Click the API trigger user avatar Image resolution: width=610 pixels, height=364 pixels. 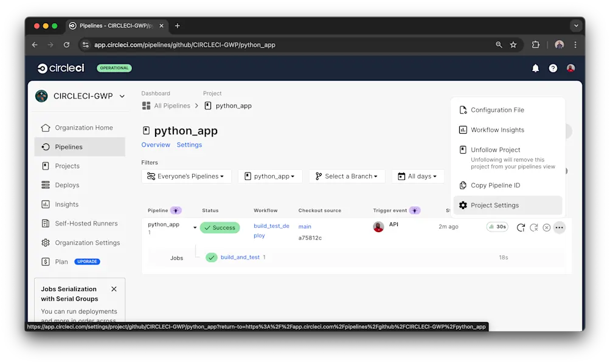[378, 227]
